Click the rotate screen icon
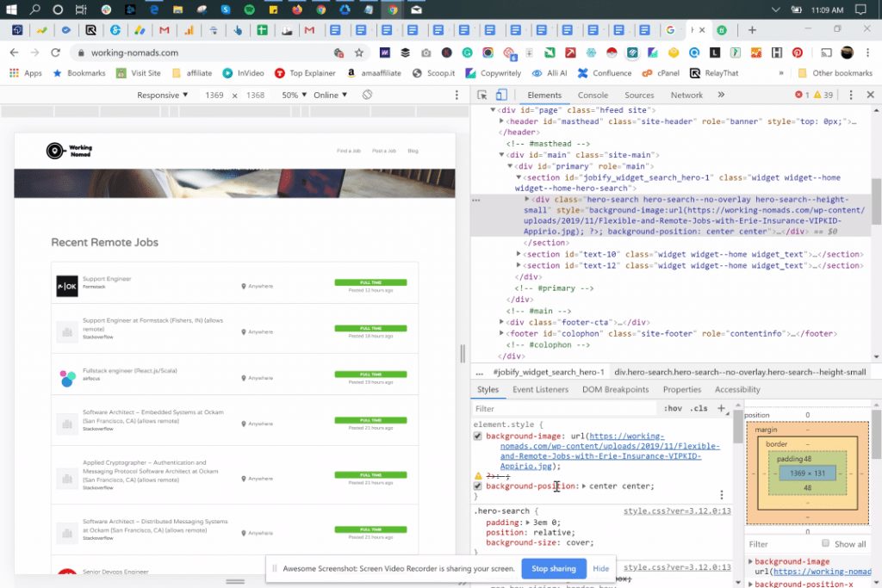882x588 pixels. (367, 95)
